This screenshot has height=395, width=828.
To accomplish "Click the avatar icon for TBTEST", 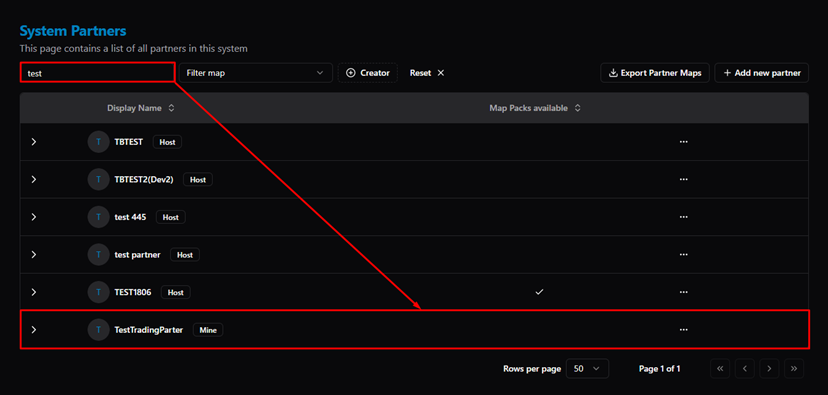I will [x=98, y=142].
